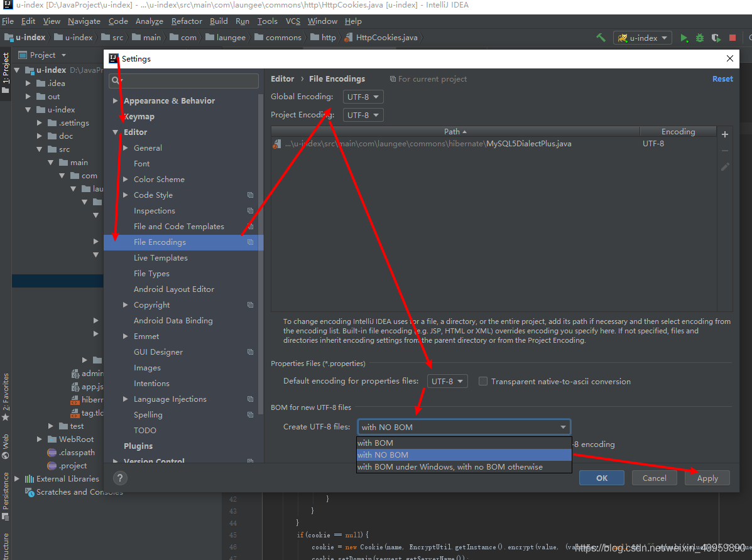
Task: Click the GUI Designer project-scope icon
Action: tap(250, 352)
